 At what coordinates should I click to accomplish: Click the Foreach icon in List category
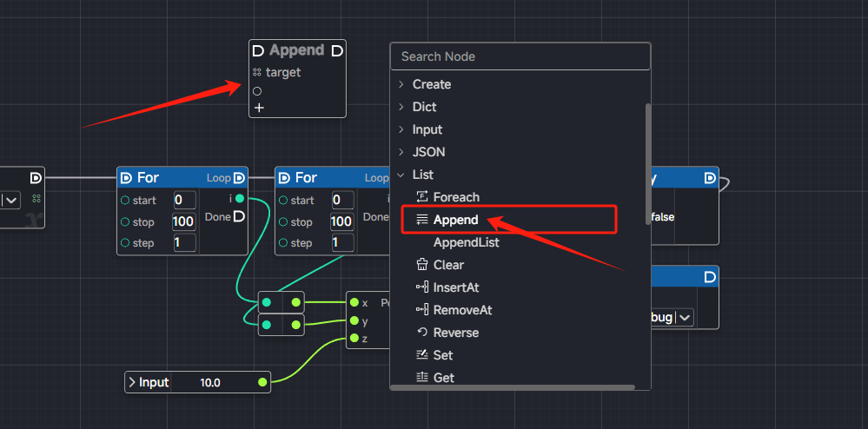point(422,197)
